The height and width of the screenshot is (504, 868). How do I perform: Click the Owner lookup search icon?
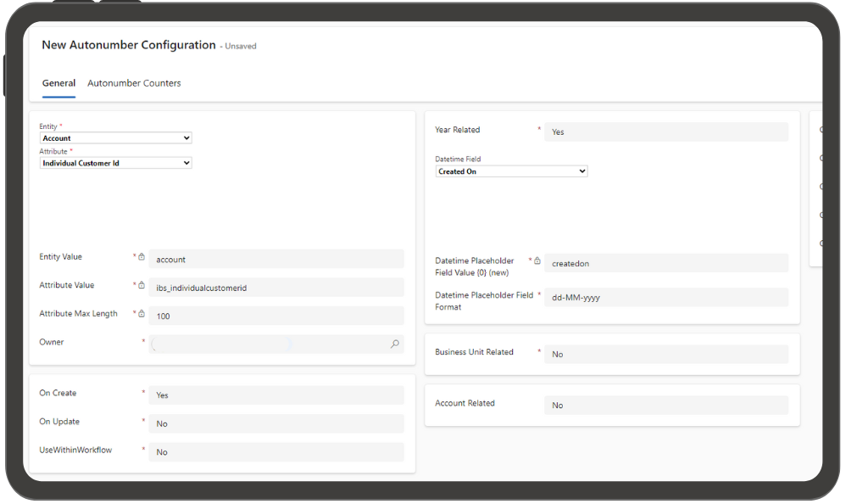click(395, 344)
